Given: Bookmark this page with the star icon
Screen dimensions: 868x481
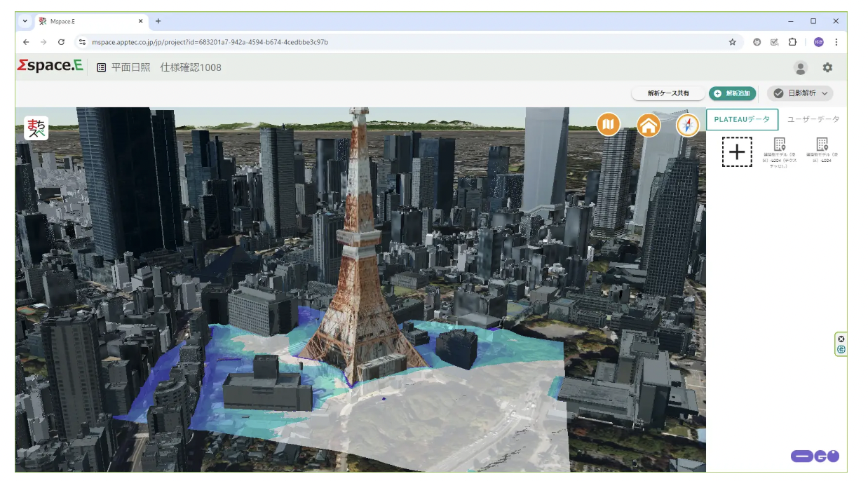Looking at the screenshot, I should click(x=733, y=42).
